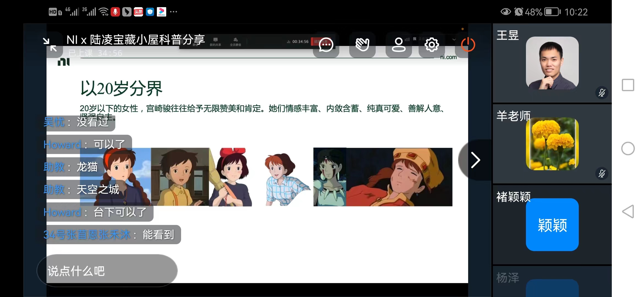The image size is (644, 297).
Task: Open the settings gear icon
Action: [432, 45]
